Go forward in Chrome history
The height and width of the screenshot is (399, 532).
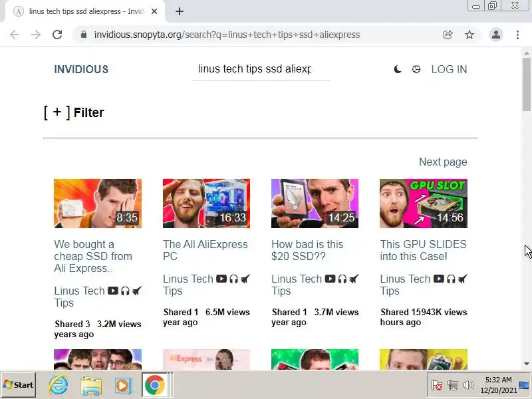tap(36, 35)
